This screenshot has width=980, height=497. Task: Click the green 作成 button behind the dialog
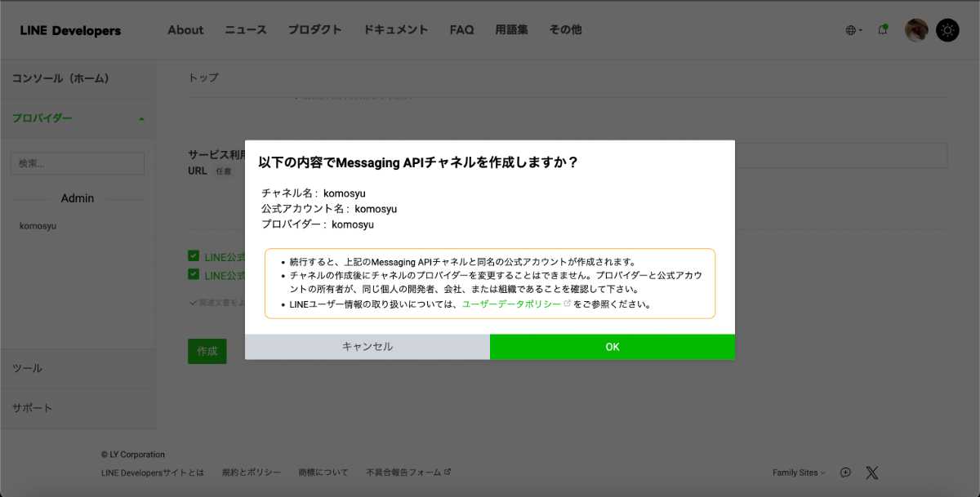[207, 351]
